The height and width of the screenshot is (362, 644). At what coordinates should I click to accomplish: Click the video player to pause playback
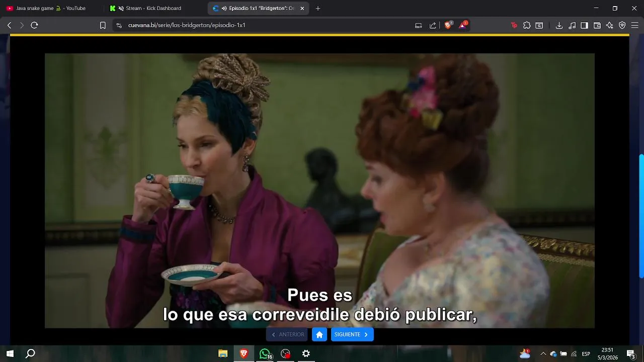coord(319,191)
